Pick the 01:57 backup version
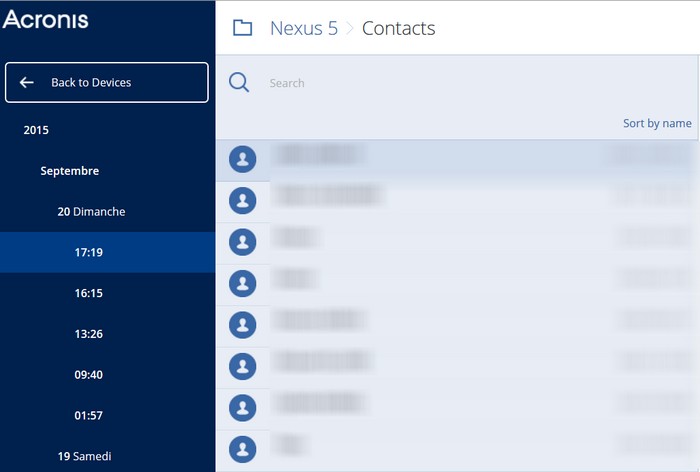Viewport: 700px width, 472px height. tap(89, 415)
